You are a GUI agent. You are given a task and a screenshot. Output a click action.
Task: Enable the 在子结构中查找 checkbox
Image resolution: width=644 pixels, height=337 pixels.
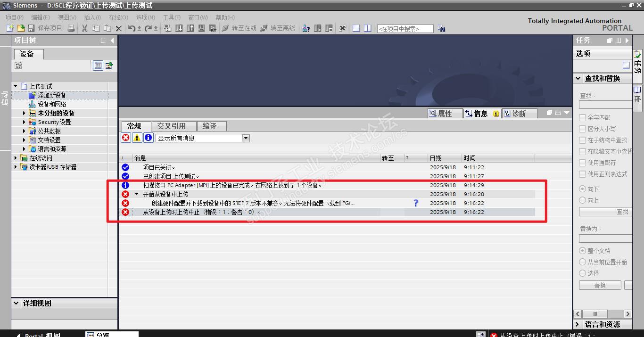pos(583,140)
